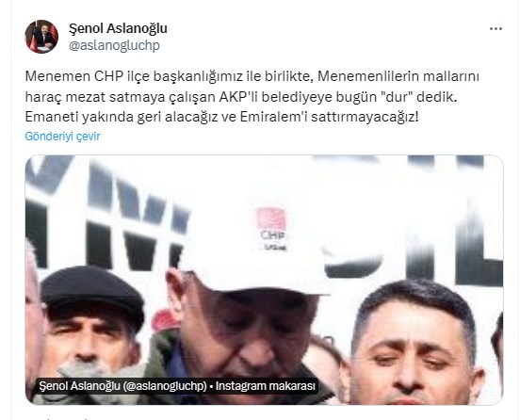Click the tweet line starting haraç mezat satmaya
This screenshot has width=520, height=420.
(241, 97)
